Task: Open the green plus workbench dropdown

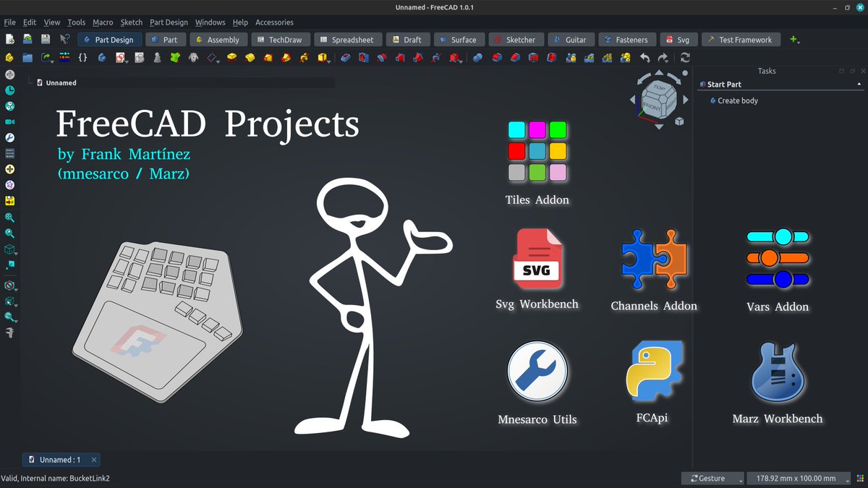Action: pos(795,40)
